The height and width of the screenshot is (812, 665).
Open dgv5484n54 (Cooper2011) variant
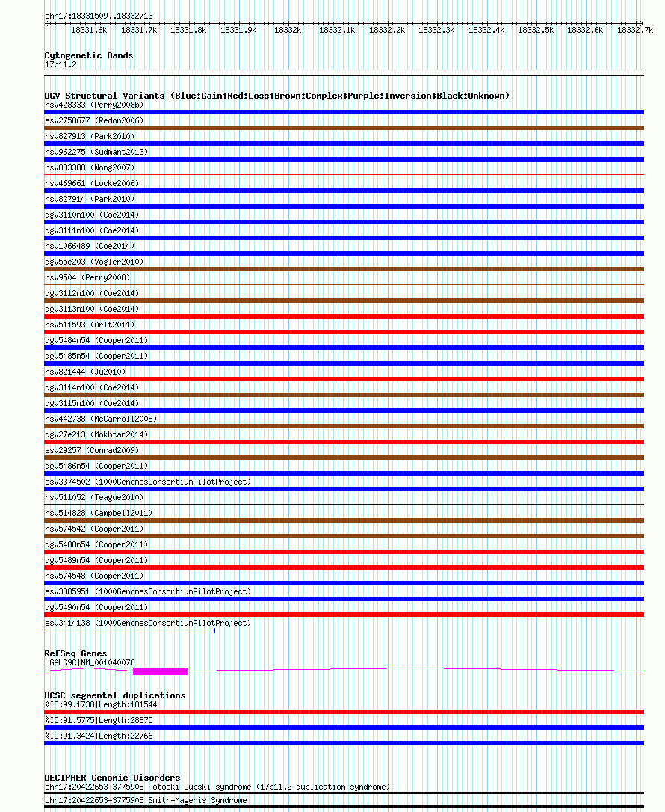tap(96, 340)
